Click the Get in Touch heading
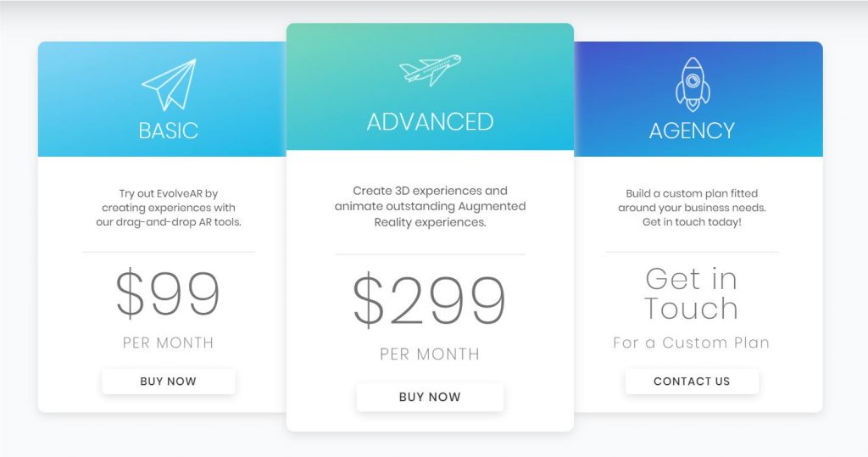Screen dimensions: 868x457 tap(692, 293)
